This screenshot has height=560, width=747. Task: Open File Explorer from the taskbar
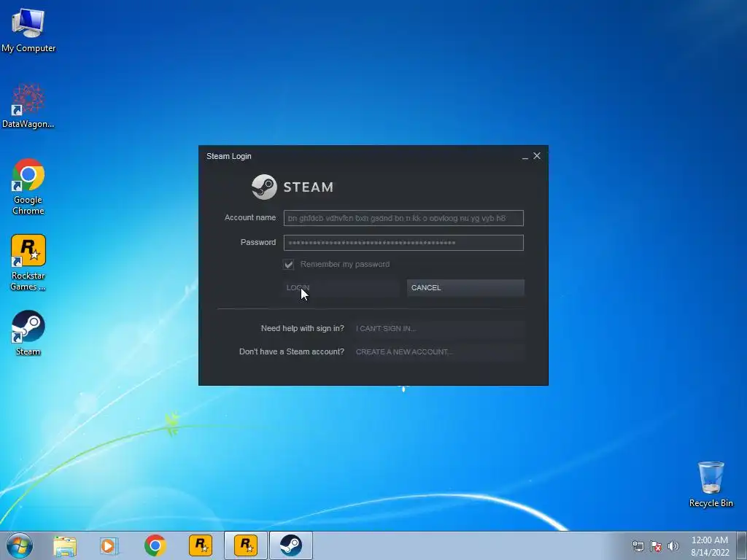65,545
